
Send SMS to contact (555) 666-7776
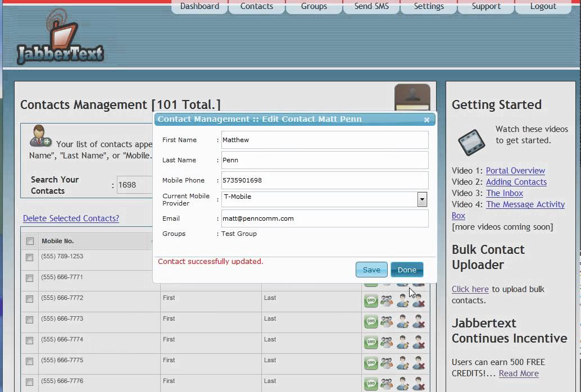[x=371, y=384]
